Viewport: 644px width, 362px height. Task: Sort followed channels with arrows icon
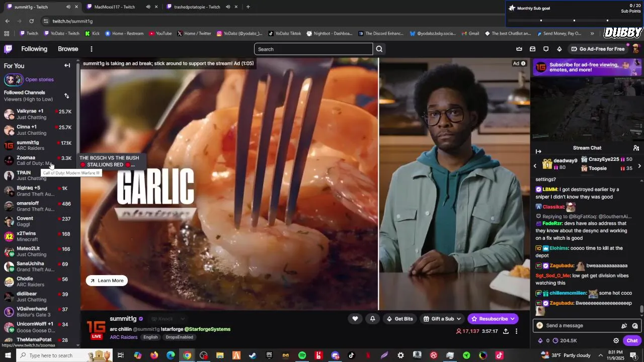point(66,96)
